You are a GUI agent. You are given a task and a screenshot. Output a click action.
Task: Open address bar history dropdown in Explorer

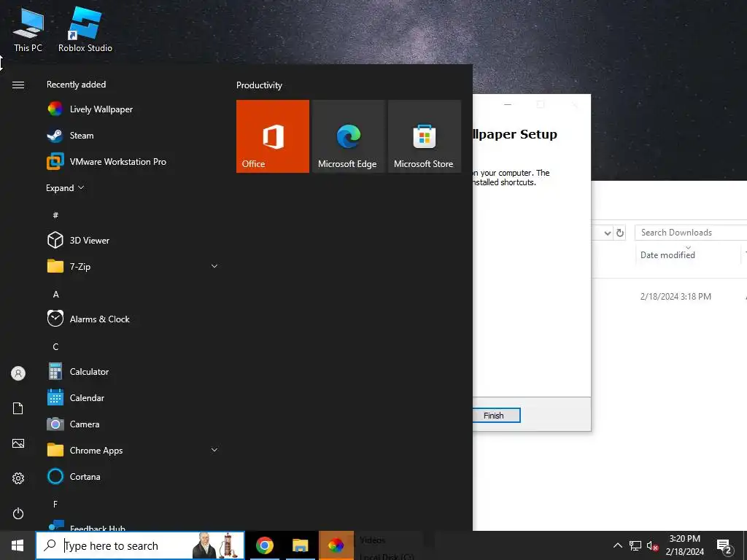click(608, 233)
